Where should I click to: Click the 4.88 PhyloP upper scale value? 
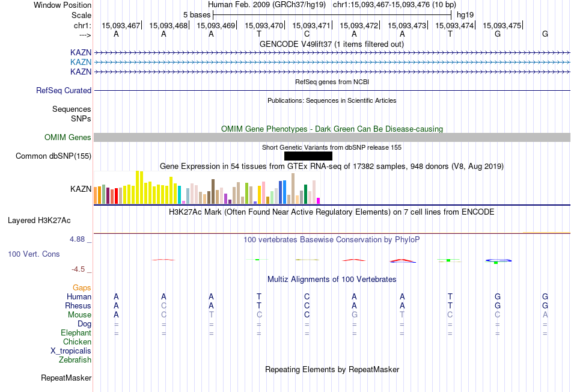pos(77,239)
